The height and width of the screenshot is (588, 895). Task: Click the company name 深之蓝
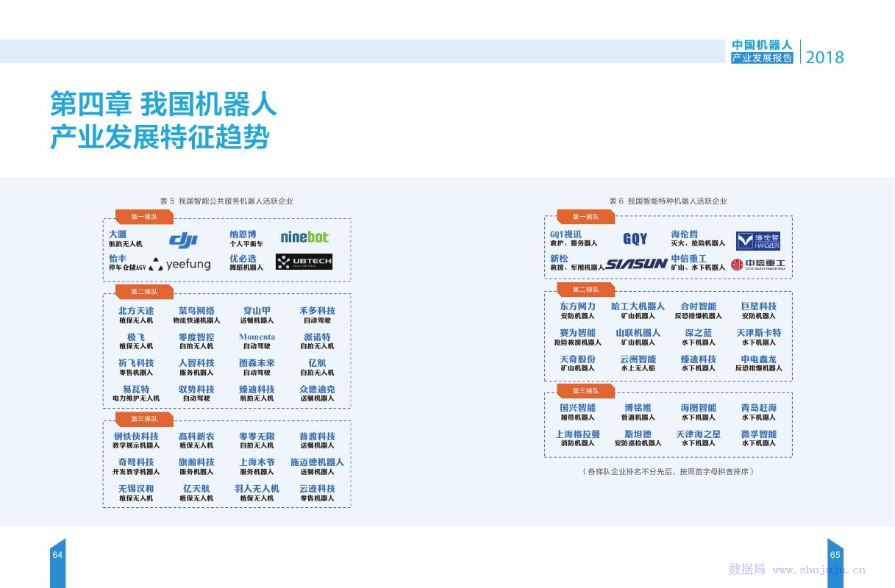click(x=698, y=333)
